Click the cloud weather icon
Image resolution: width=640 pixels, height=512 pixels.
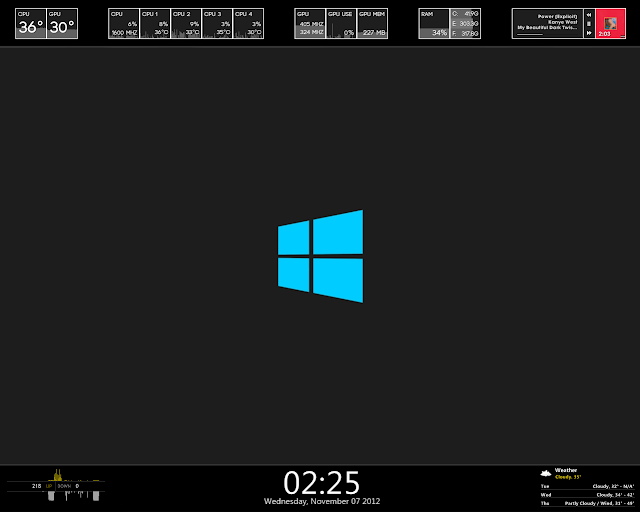pos(546,474)
